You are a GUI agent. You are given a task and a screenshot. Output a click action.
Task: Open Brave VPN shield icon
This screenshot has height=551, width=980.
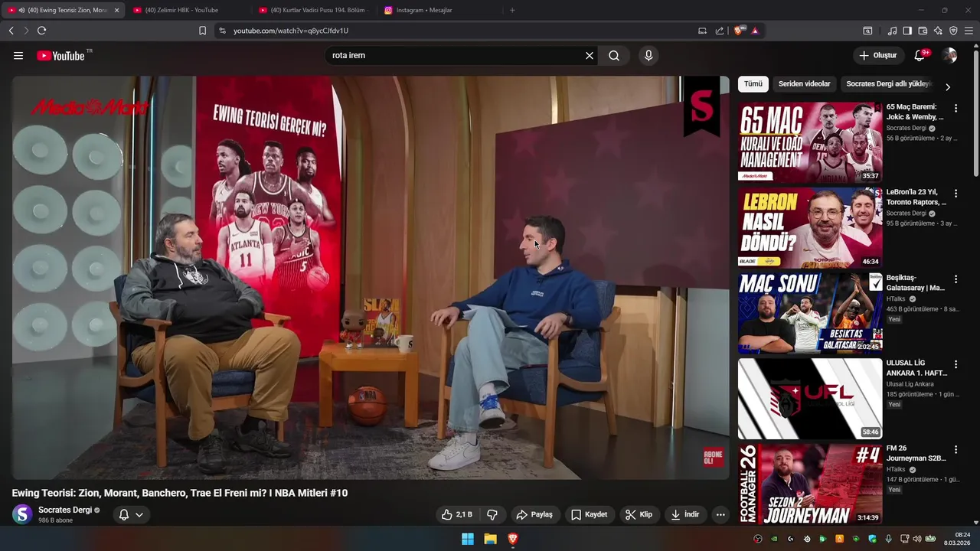tap(953, 31)
